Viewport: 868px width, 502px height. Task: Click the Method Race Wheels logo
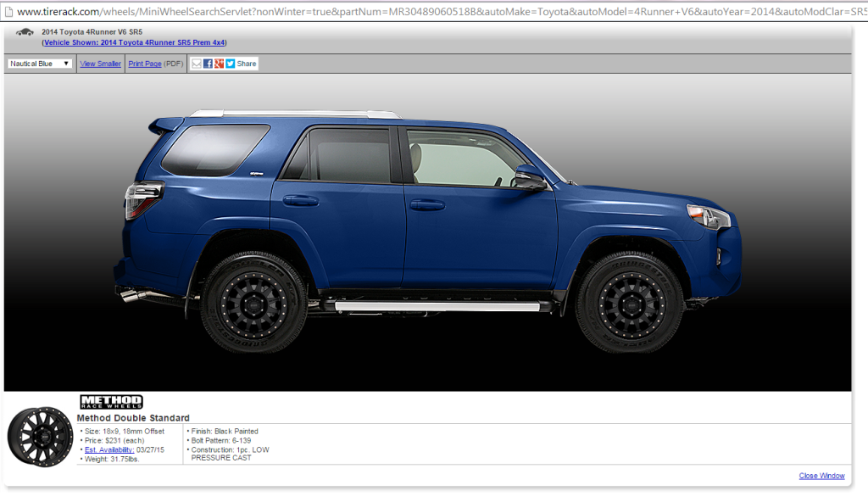(111, 402)
